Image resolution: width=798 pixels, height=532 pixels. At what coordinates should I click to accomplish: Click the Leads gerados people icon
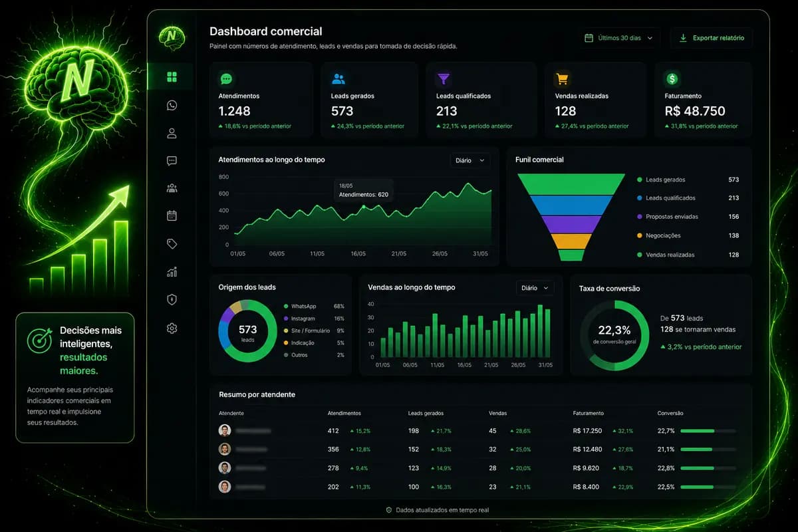(x=338, y=78)
